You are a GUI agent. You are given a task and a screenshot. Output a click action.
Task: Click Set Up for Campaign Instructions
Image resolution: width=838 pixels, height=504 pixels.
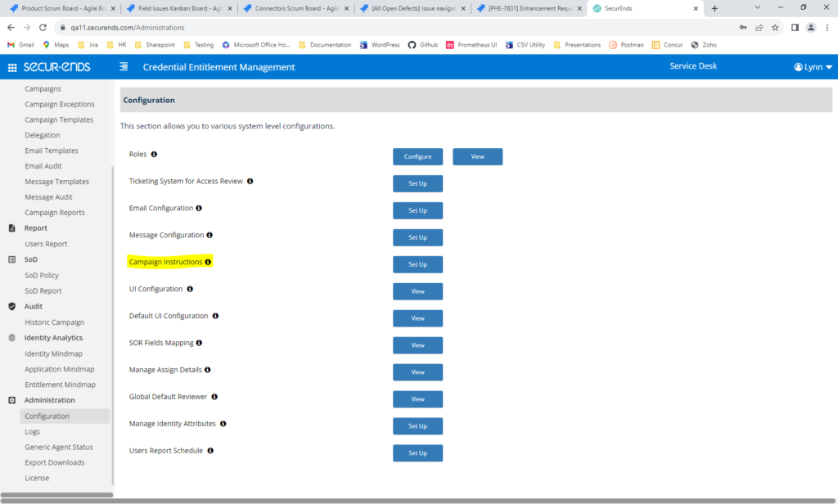pyautogui.click(x=418, y=264)
